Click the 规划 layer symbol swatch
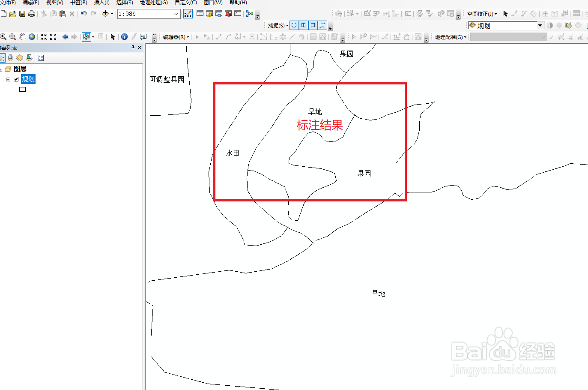The width and height of the screenshot is (588, 390). [x=22, y=89]
